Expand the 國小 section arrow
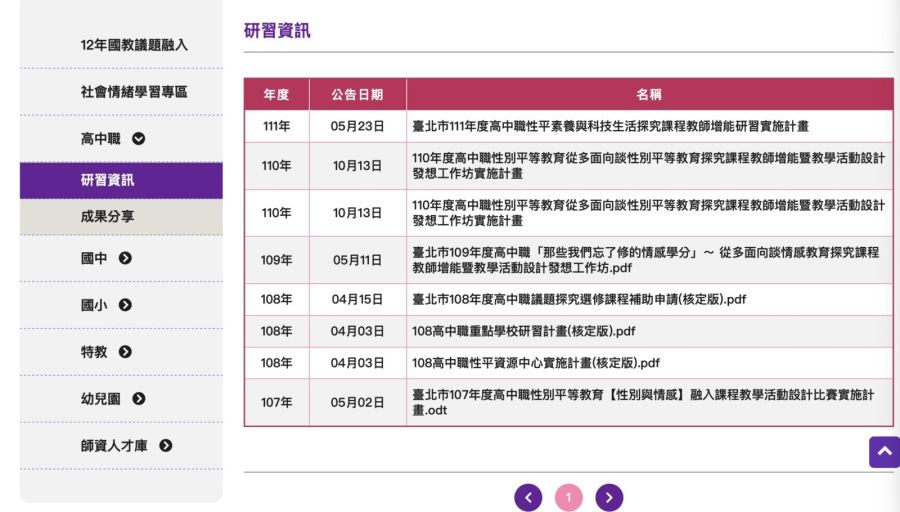 tap(125, 305)
